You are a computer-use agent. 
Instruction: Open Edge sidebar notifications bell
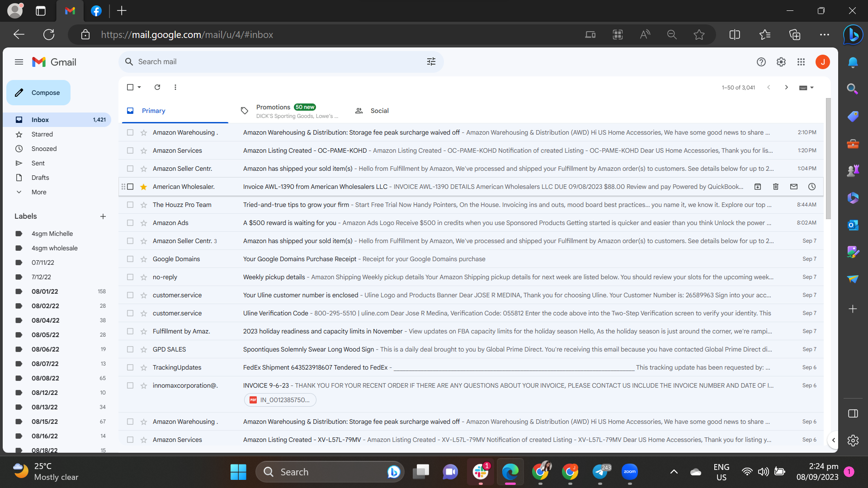click(x=853, y=62)
